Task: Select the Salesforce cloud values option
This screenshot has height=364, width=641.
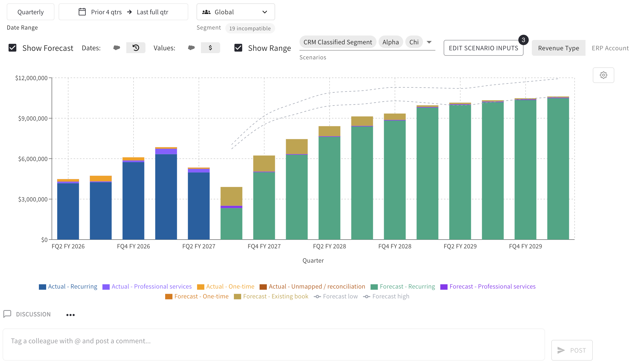Action: pos(191,48)
